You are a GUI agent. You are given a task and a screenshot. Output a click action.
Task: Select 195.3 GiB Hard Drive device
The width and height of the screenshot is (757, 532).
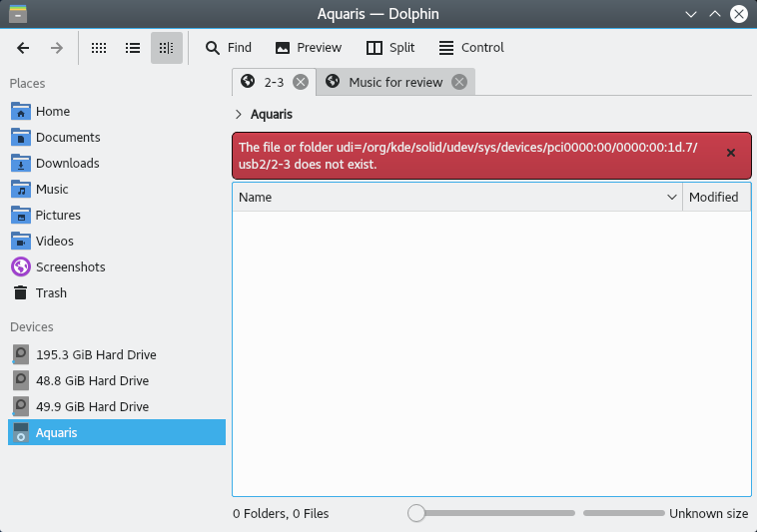[x=117, y=355]
